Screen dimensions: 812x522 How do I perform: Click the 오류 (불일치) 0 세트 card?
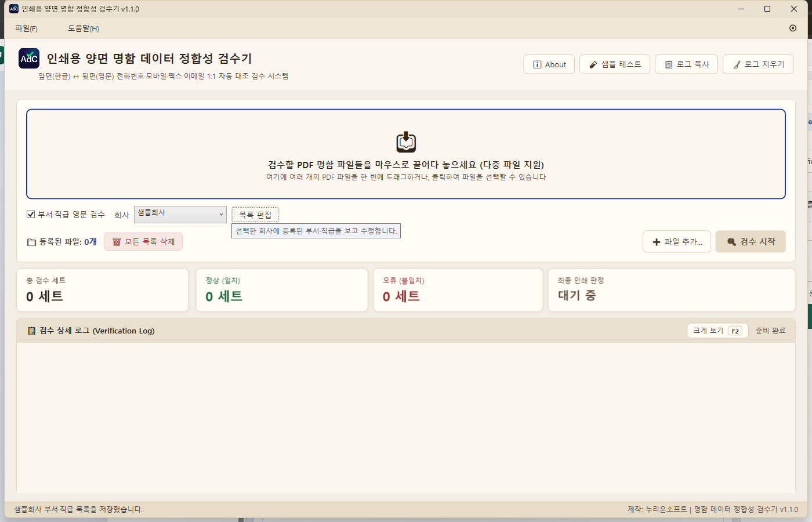click(x=459, y=289)
